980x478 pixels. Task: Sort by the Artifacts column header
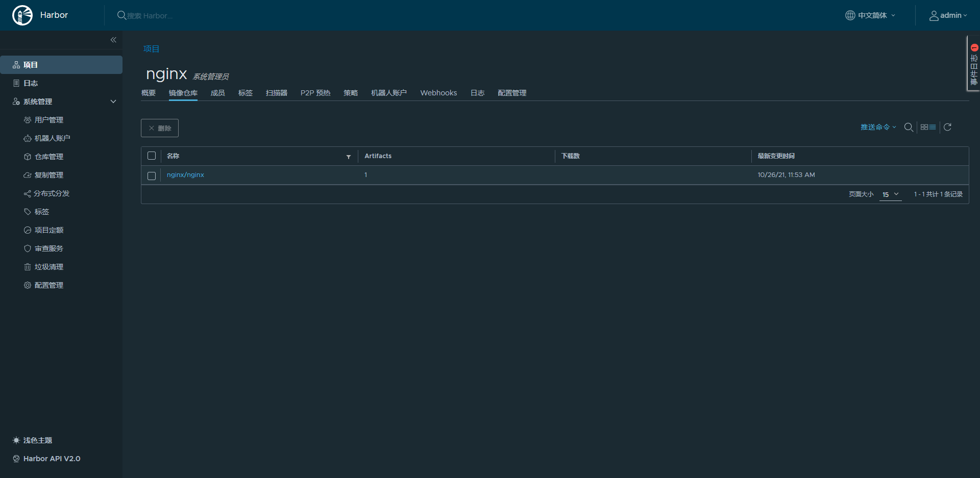(x=378, y=156)
